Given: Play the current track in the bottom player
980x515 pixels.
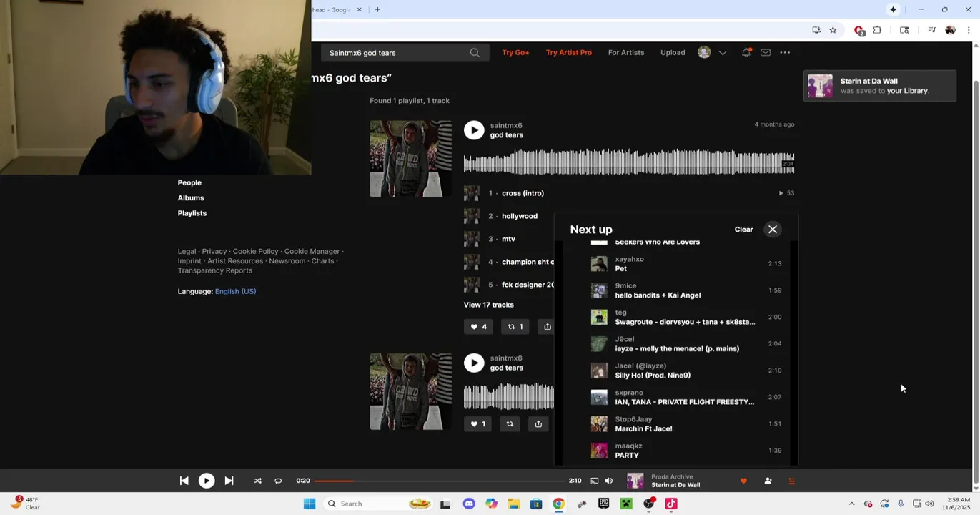Looking at the screenshot, I should [207, 481].
